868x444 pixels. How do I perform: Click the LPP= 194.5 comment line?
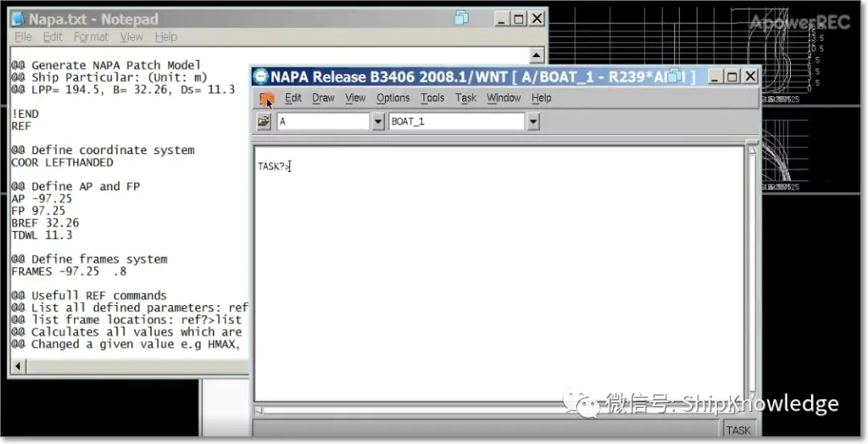[123, 90]
